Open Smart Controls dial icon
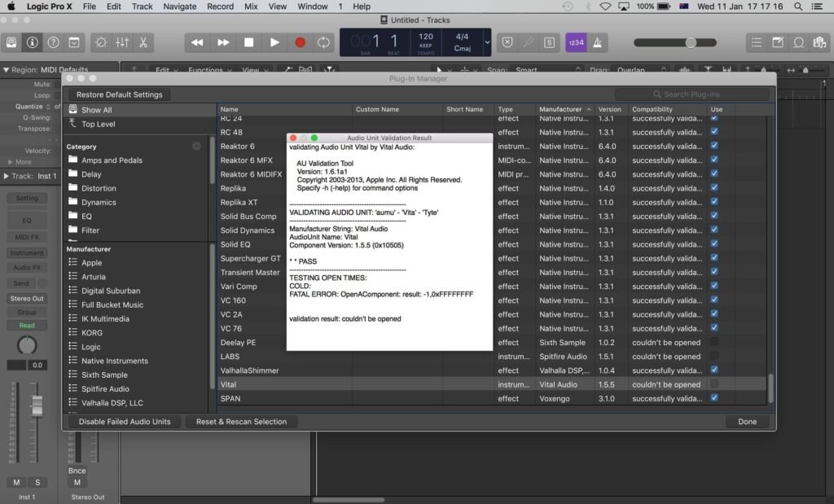 coord(101,42)
